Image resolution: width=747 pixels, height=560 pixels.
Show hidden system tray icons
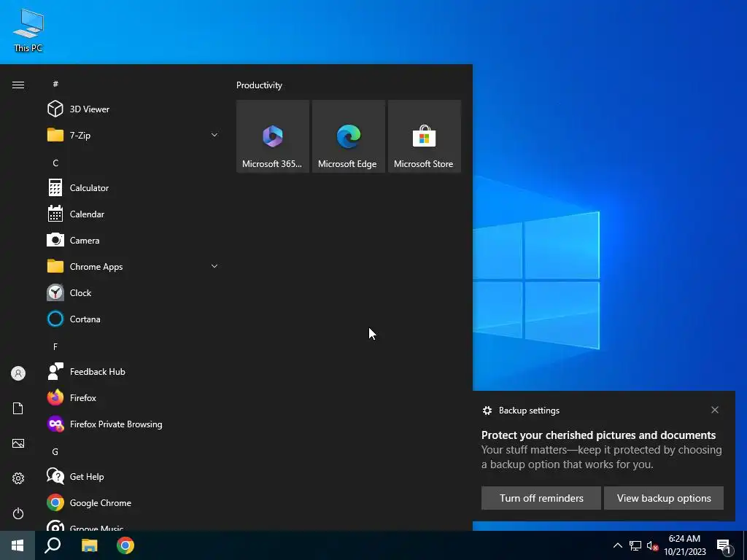(x=617, y=545)
